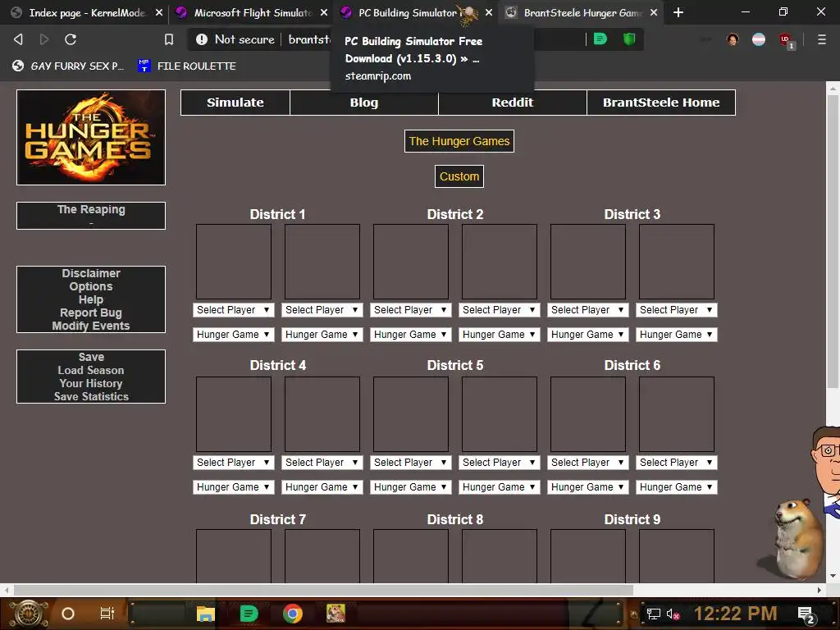Open District 2 first Select Player dropdown
The height and width of the screenshot is (630, 840).
click(411, 309)
